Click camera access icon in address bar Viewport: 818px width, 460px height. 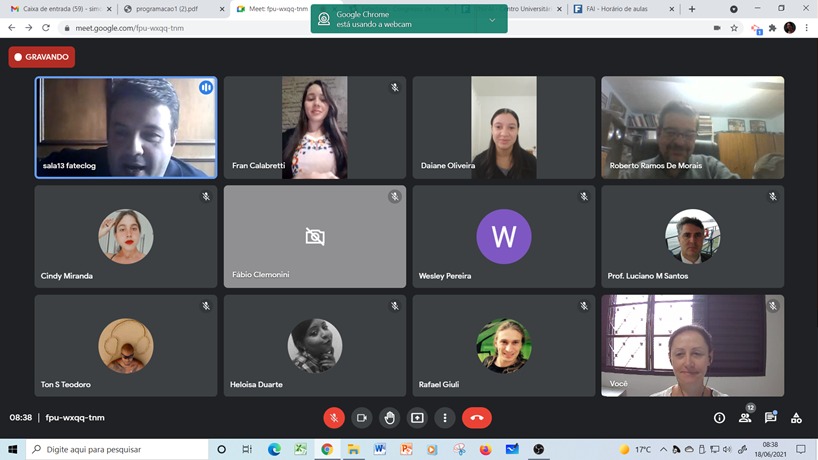717,28
